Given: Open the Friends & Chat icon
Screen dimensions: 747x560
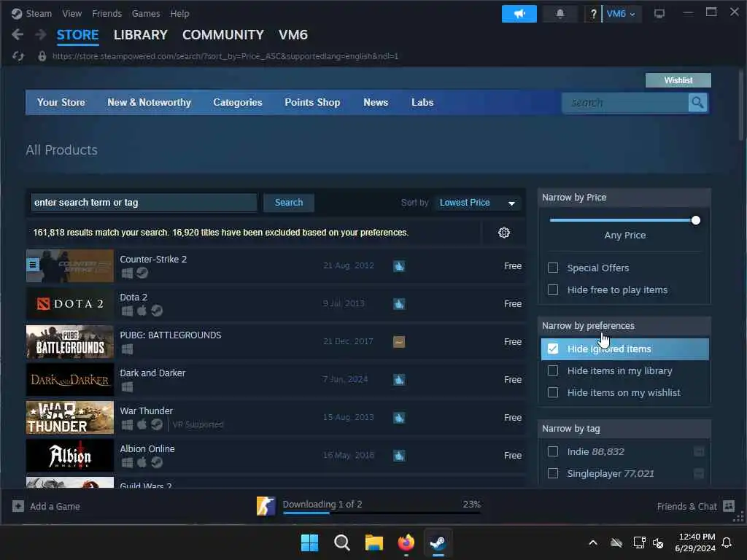Looking at the screenshot, I should (x=729, y=506).
